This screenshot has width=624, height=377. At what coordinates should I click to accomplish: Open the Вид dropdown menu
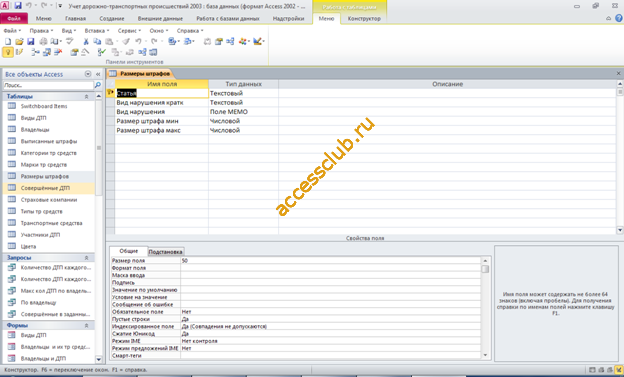coord(69,31)
